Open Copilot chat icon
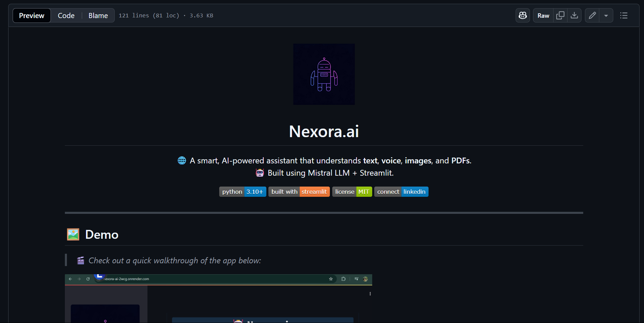 point(523,15)
